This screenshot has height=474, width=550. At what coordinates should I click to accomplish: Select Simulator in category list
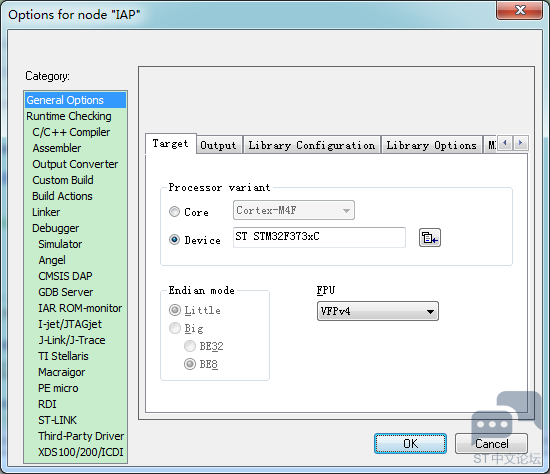pyautogui.click(x=75, y=244)
